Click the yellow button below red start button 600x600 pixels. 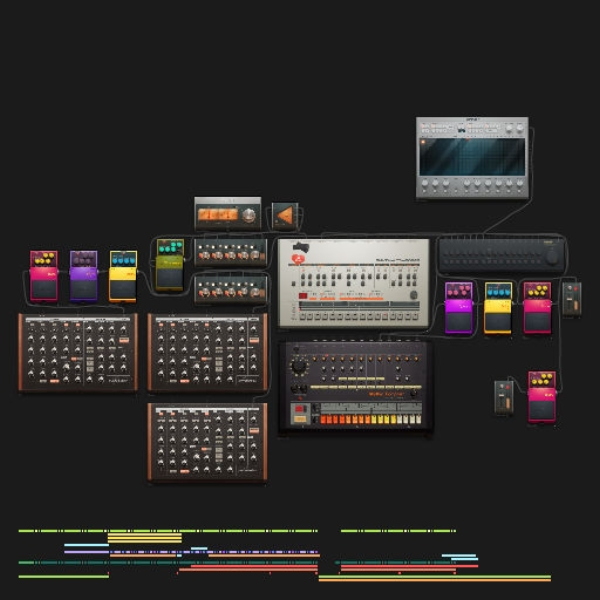click(300, 419)
